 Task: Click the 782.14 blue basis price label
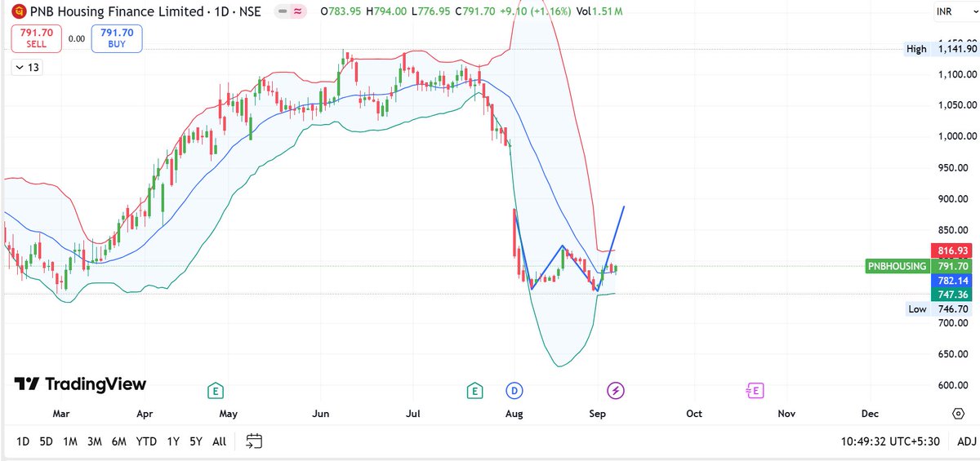tap(953, 280)
